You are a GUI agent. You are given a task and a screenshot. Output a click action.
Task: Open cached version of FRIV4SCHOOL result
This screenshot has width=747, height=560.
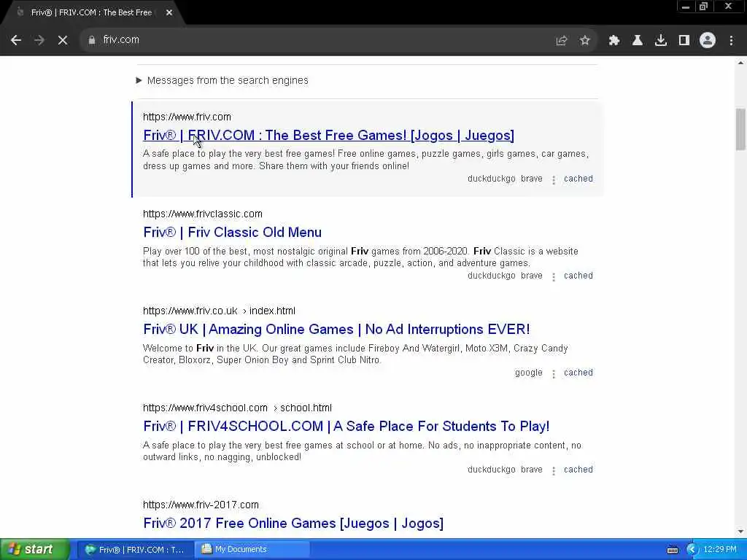pos(578,470)
